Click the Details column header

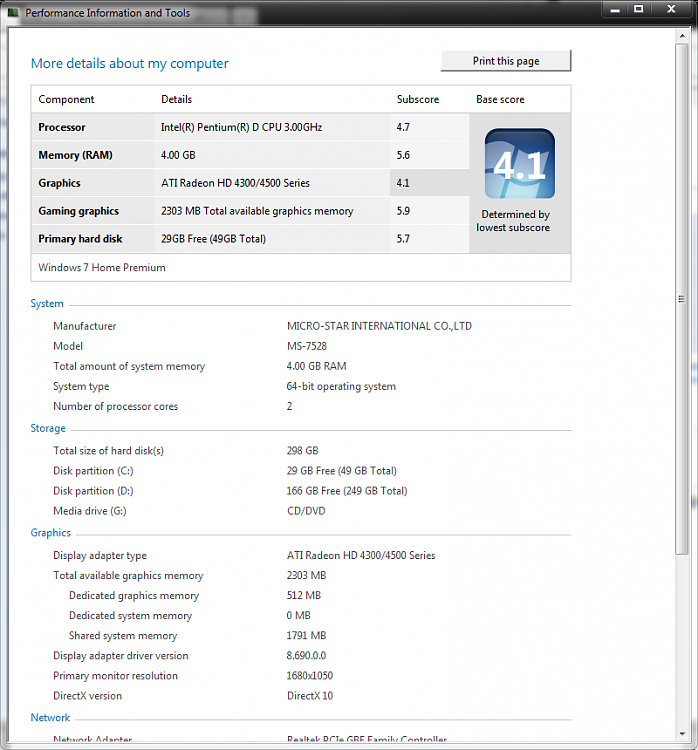coord(177,99)
